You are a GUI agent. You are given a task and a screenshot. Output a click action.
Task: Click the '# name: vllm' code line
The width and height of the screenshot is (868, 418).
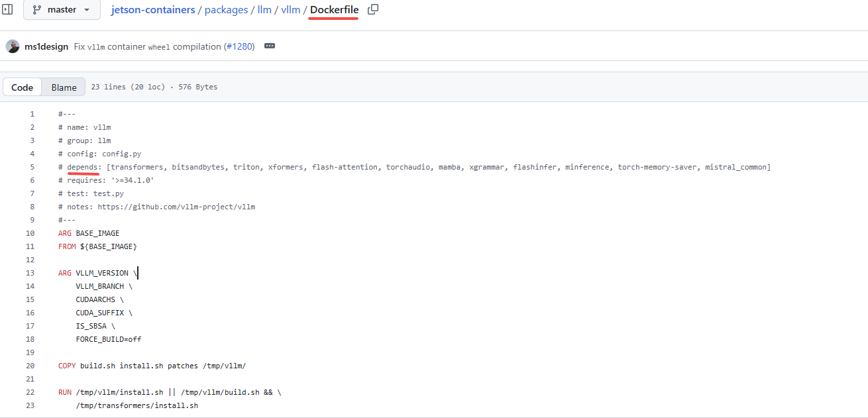tap(84, 127)
